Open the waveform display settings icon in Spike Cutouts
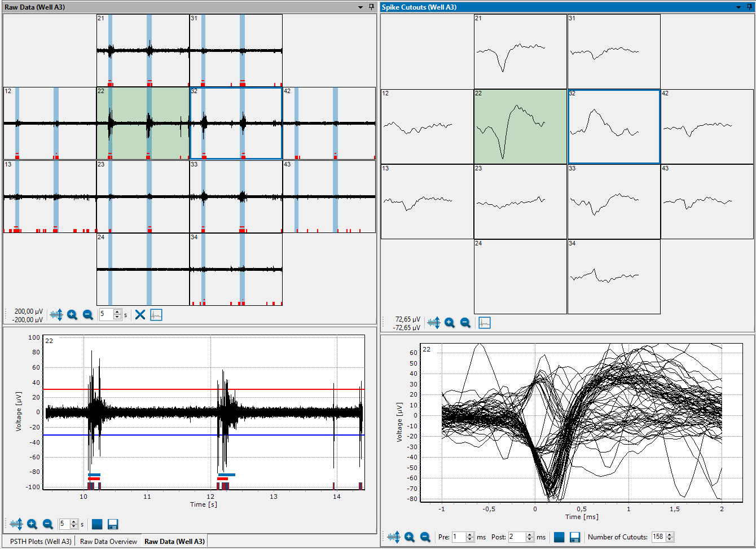This screenshot has height=549, width=756. pos(484,322)
